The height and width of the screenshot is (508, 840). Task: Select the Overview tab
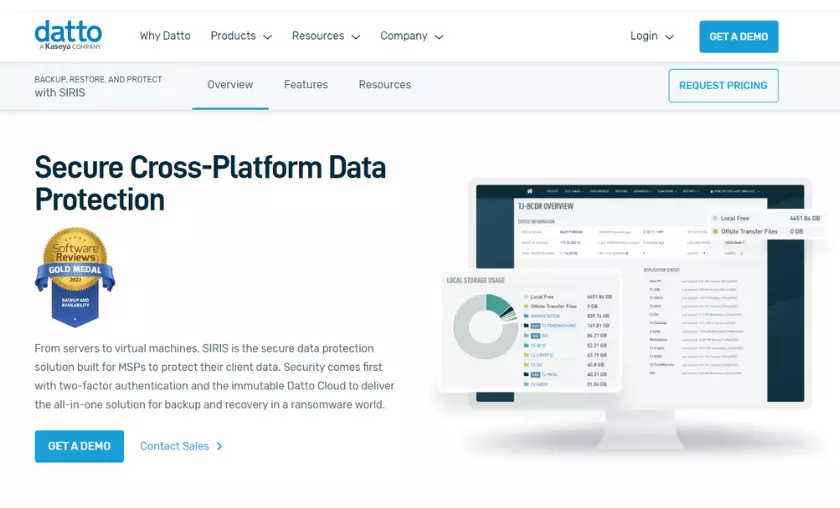tap(230, 85)
